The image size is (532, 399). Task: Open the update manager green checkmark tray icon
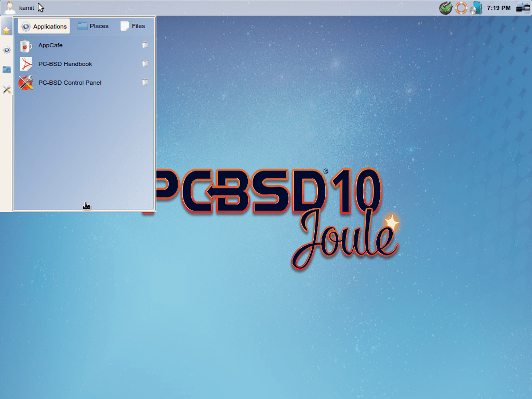(445, 7)
